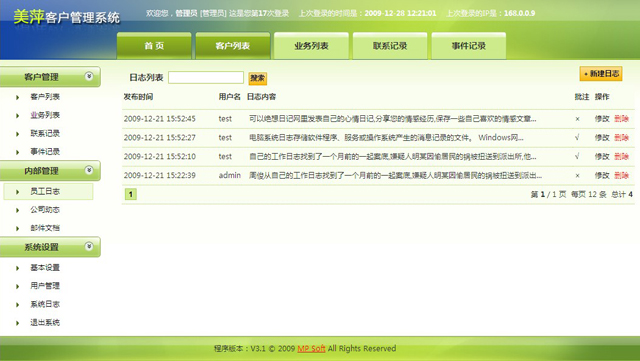Click 退出系统 to log out
Screen dimensions: 640x361
45,323
